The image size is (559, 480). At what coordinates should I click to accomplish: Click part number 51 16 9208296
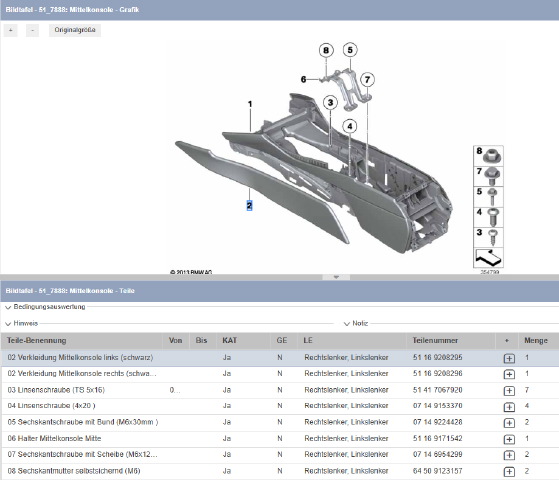point(437,374)
